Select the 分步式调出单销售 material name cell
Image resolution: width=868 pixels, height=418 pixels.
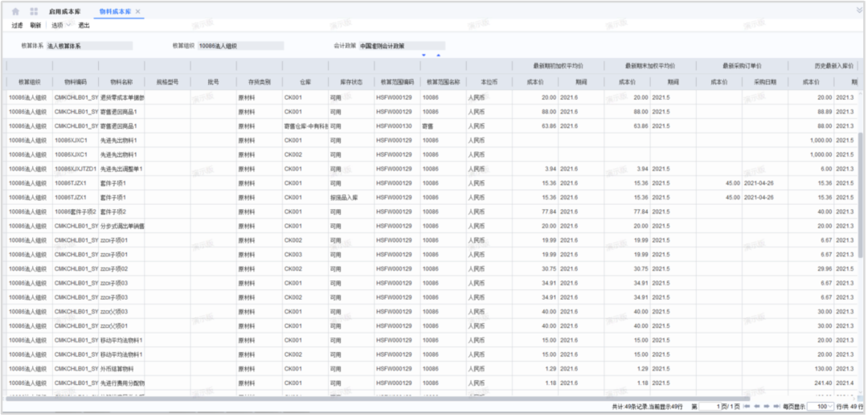[x=121, y=226]
